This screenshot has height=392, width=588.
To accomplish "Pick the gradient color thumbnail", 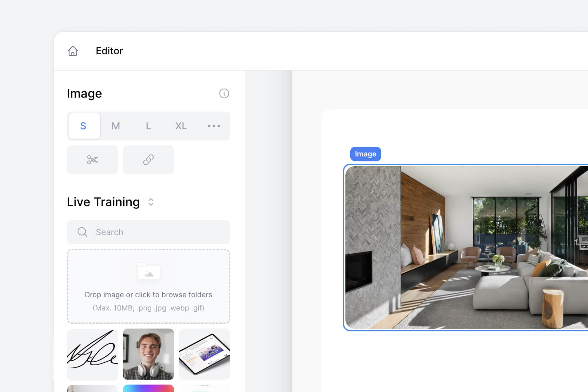I will [x=148, y=388].
